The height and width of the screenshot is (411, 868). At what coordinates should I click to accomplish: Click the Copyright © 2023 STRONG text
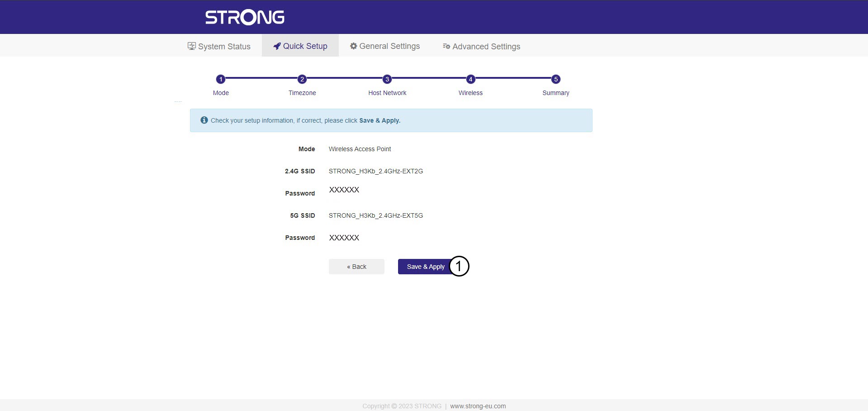tap(402, 406)
